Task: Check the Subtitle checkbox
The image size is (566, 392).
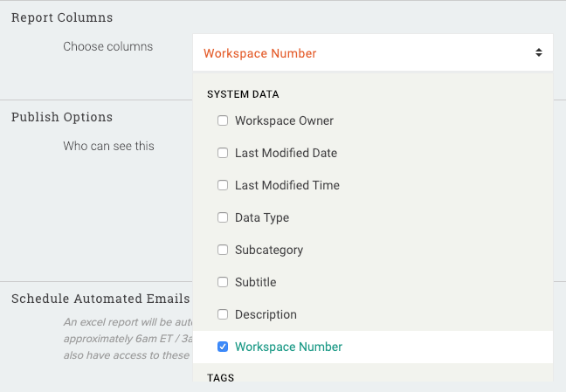Action: click(x=223, y=282)
